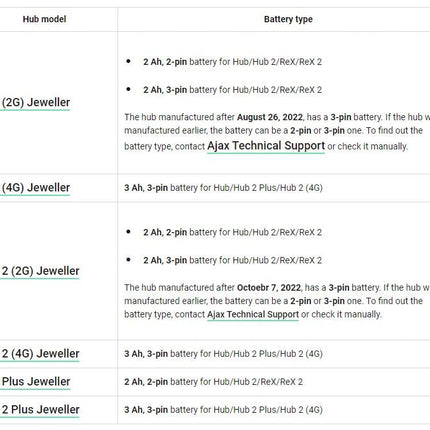Screen dimensions: 430x430
Task: Follow the 2 (4G) Jeweller link
Action: 40,354
